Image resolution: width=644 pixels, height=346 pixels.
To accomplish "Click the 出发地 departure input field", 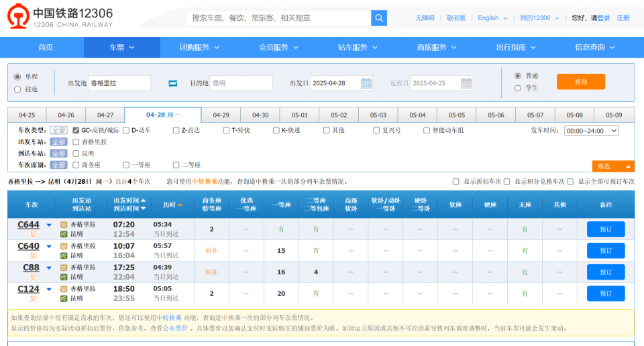I will (x=119, y=83).
